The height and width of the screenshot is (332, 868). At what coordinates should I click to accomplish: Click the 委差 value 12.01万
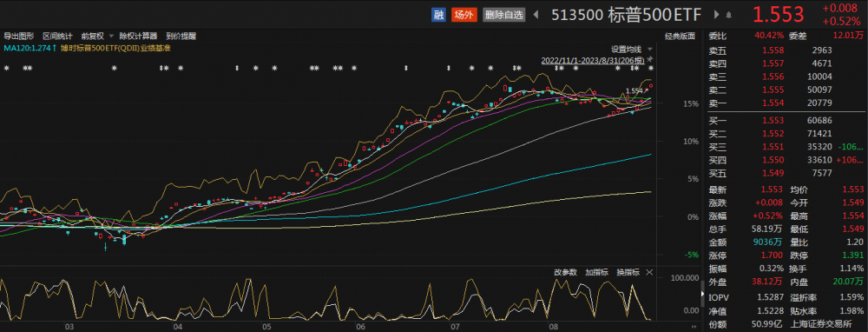[849, 36]
